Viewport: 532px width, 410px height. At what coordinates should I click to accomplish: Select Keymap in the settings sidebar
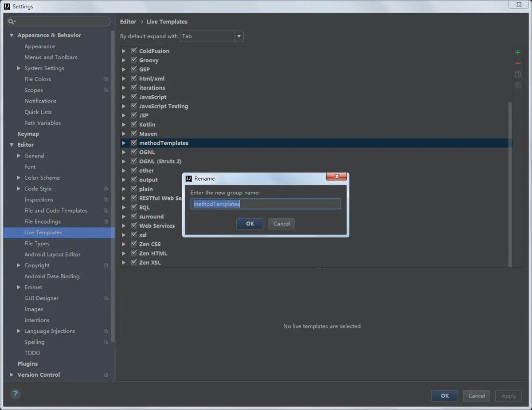coord(28,134)
